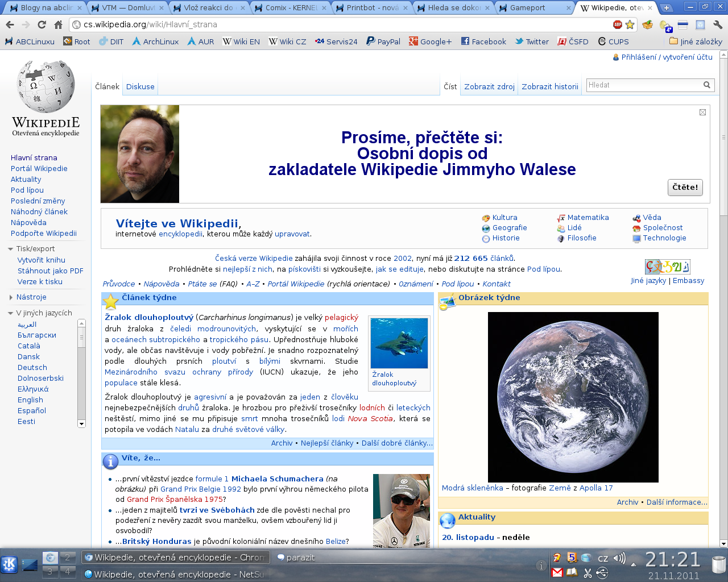Click the Čtěte! button
Viewport: 728px width, 582px height.
pyautogui.click(x=685, y=187)
